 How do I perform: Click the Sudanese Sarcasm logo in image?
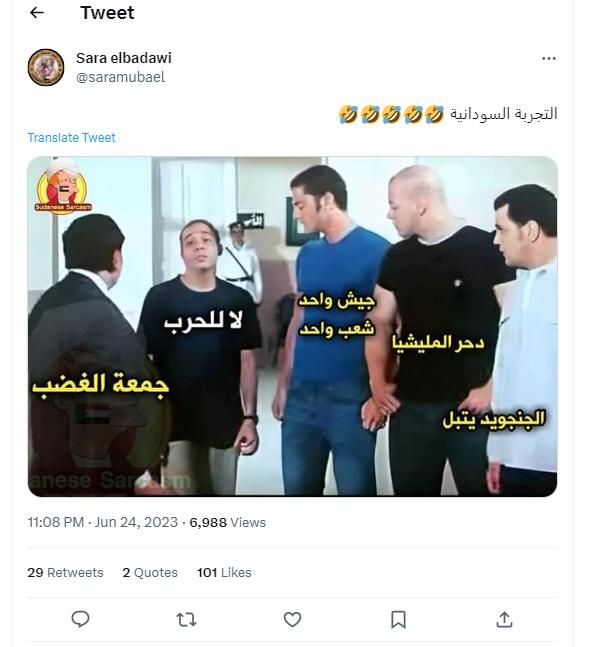coord(63,187)
